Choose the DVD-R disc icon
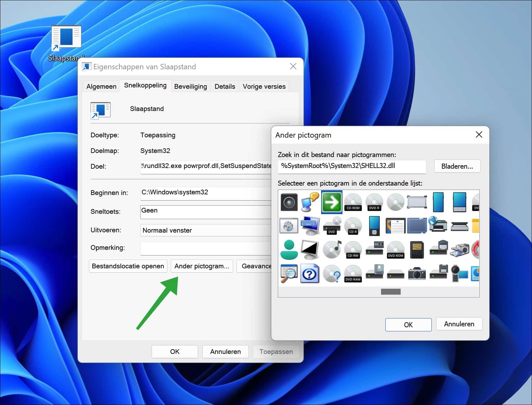Screen dimensions: 532x405 [x=374, y=202]
